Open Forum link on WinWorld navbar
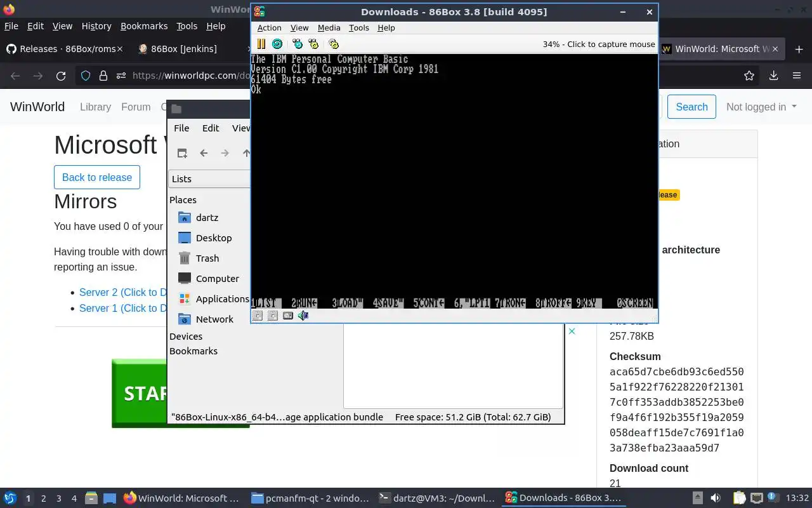 [136, 107]
